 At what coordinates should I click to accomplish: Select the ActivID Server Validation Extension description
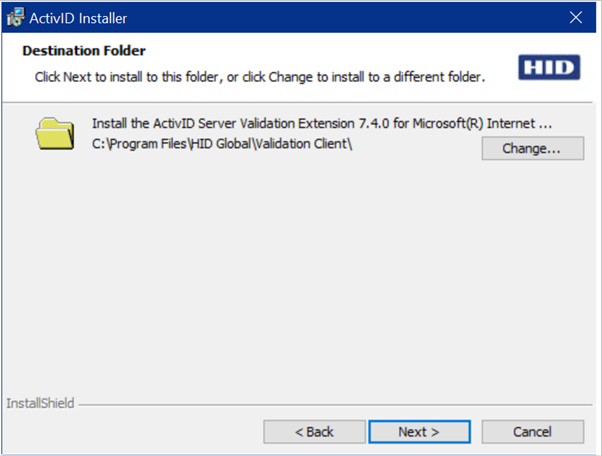coord(322,124)
